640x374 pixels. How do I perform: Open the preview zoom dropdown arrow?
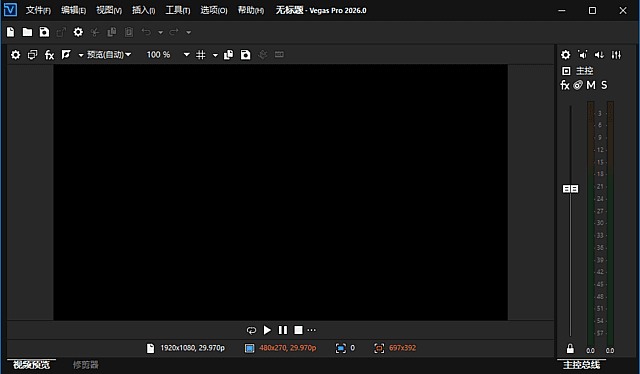187,55
